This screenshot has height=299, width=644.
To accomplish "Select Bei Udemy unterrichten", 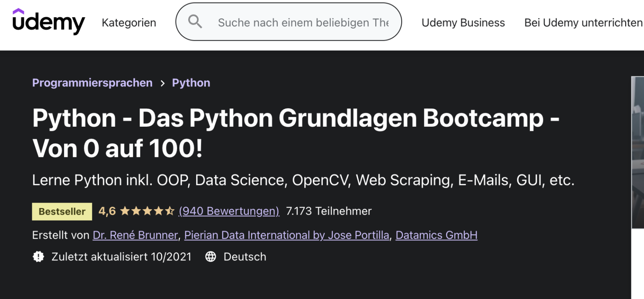I will (582, 23).
